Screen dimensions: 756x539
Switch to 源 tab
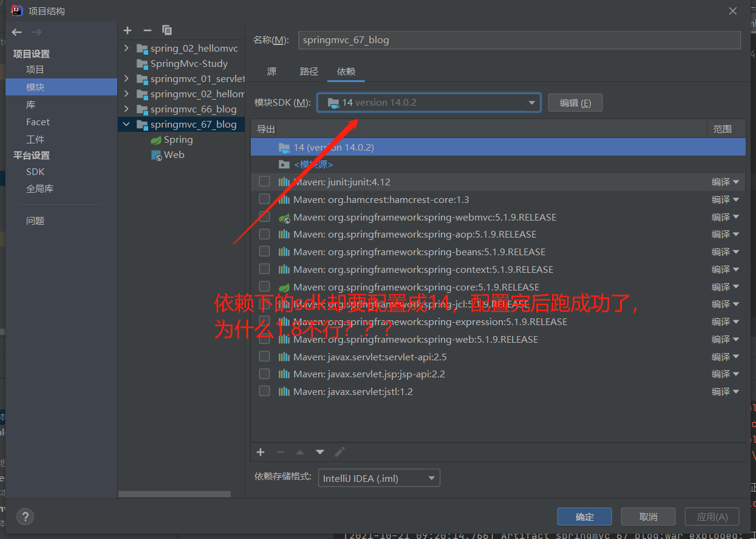click(271, 71)
